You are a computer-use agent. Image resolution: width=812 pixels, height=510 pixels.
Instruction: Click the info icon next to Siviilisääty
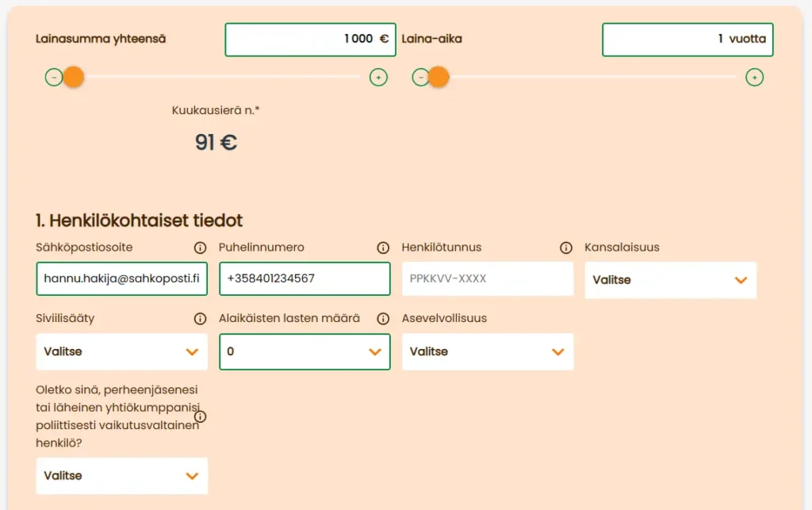point(200,319)
